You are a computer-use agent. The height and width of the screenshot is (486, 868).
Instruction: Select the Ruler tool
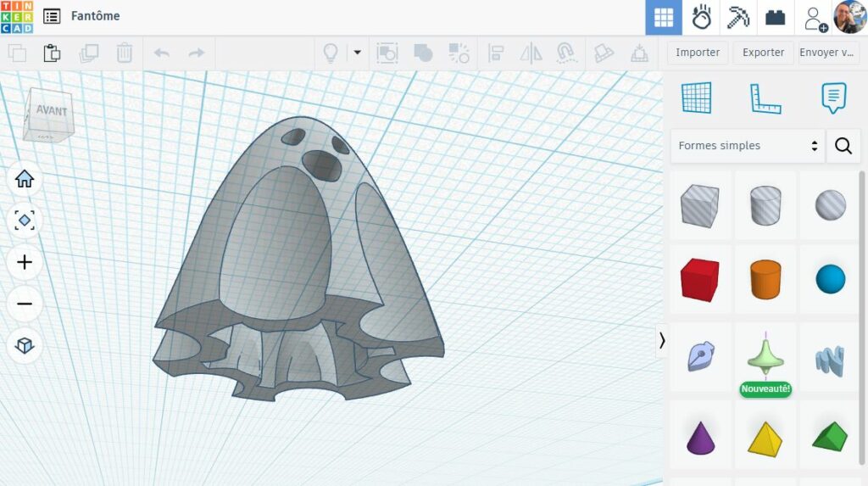pyautogui.click(x=765, y=98)
